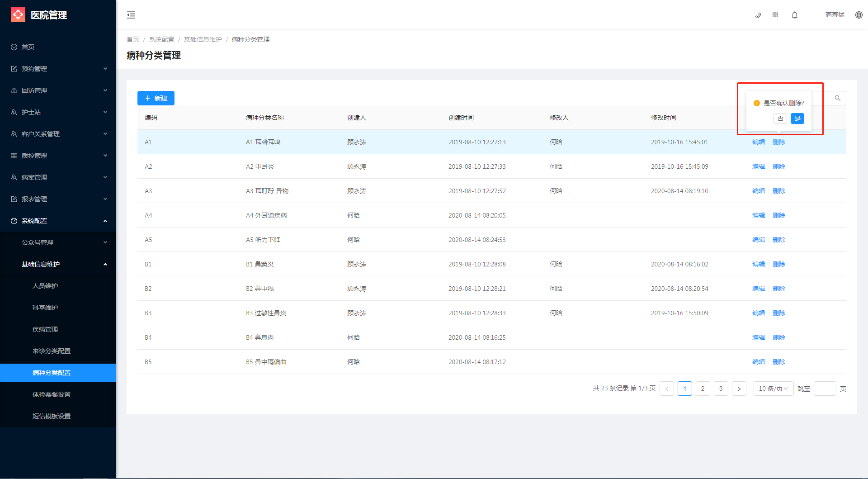Screen dimensions: 868x479
Task: Open 人员维护 menu item
Action: tap(58, 286)
